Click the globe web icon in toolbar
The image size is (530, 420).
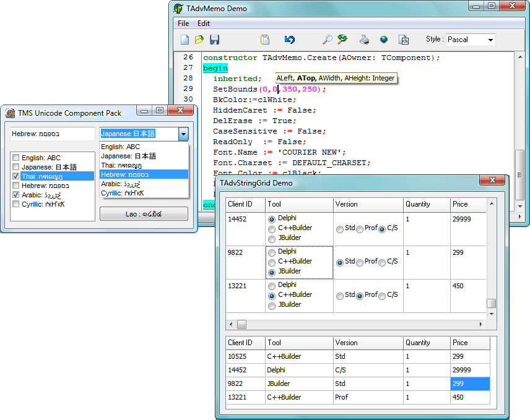pos(384,40)
